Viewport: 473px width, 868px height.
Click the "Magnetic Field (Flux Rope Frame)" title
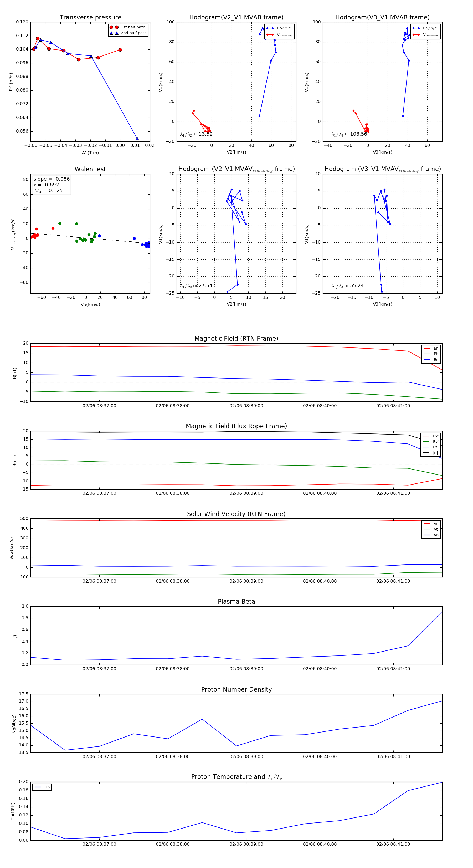236,426
